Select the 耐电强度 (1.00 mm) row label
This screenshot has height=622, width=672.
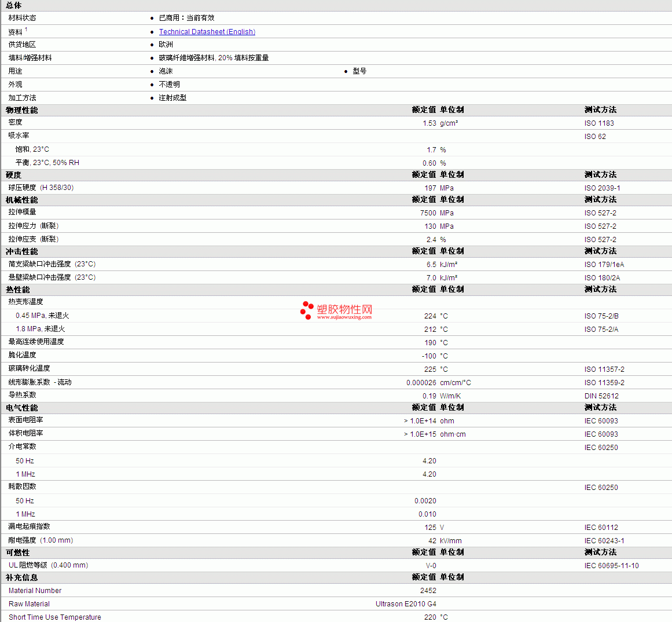(x=41, y=540)
